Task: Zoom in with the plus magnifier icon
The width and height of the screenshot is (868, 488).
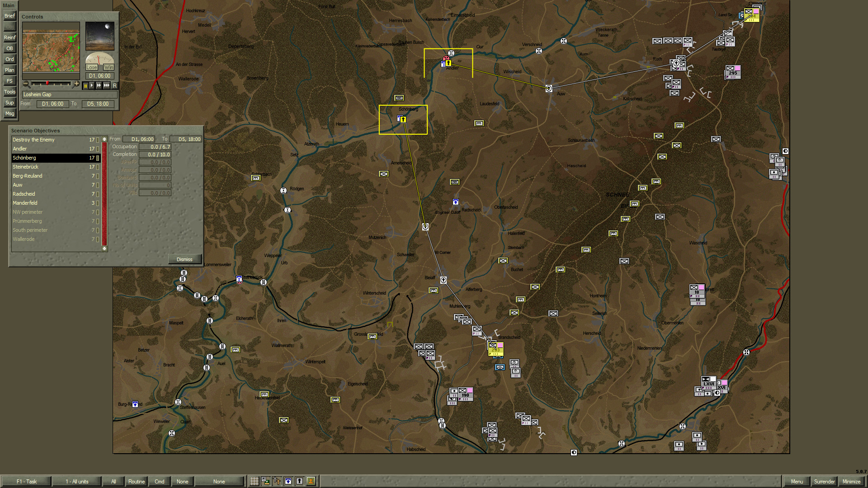Action: coord(76,84)
